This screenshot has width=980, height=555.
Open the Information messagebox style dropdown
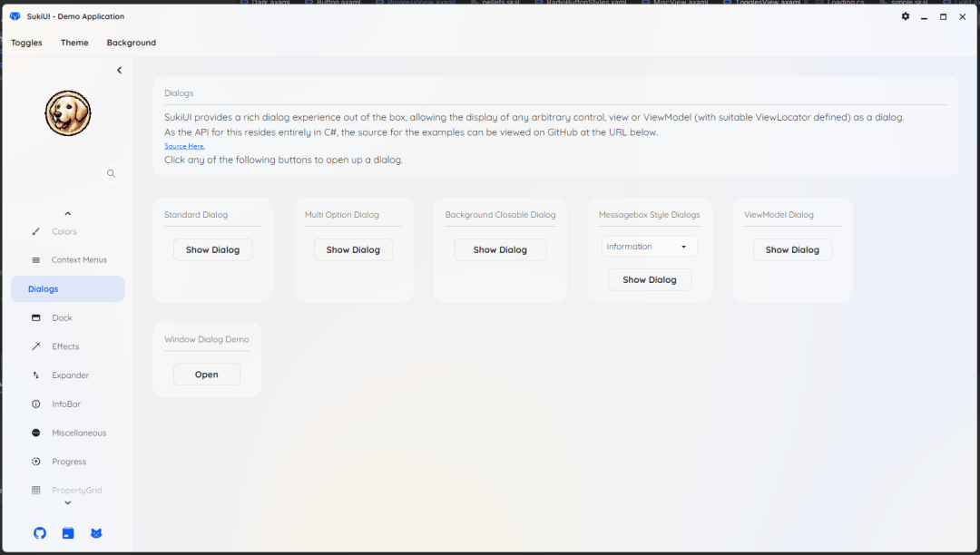point(649,247)
